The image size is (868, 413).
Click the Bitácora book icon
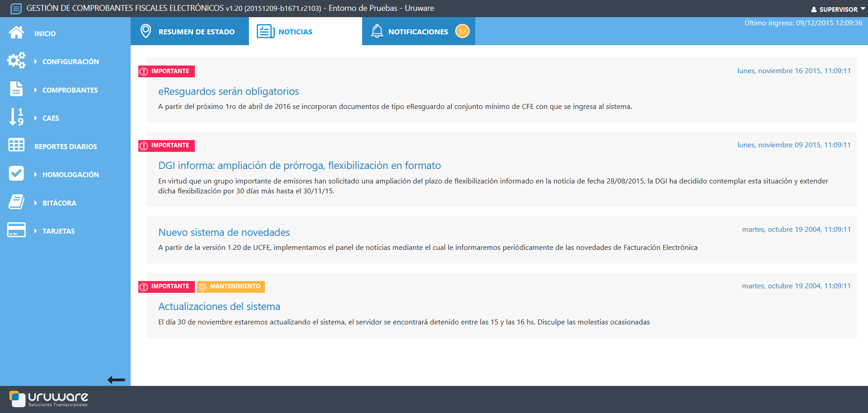16,202
